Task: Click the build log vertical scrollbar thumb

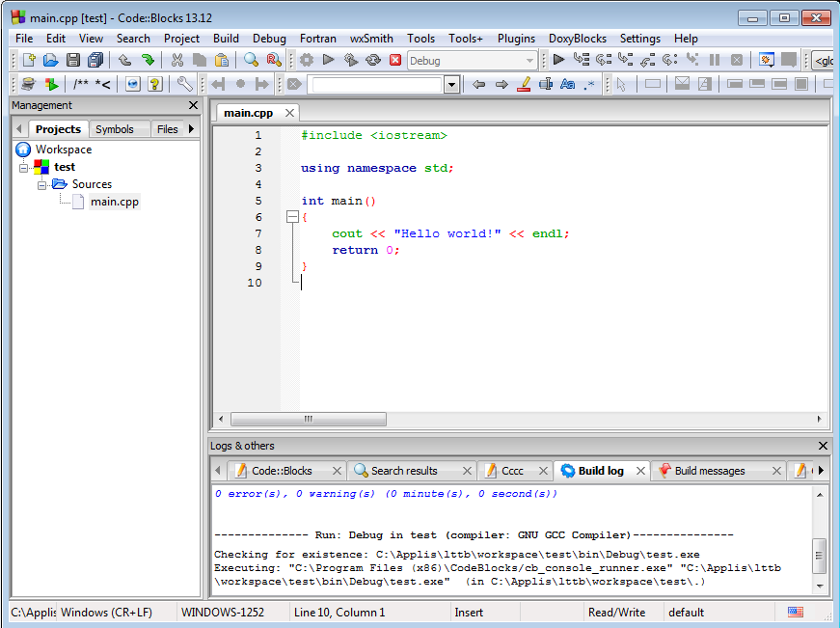Action: 819,555
